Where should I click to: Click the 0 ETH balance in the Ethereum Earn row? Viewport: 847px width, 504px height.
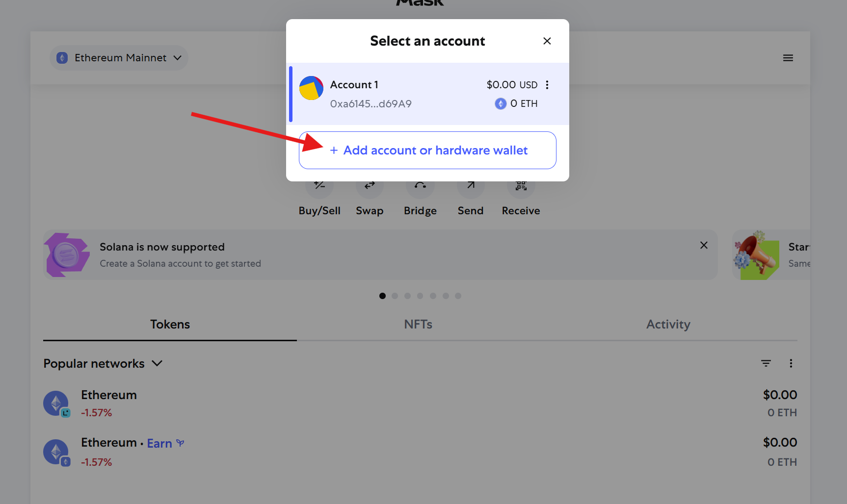pos(782,462)
